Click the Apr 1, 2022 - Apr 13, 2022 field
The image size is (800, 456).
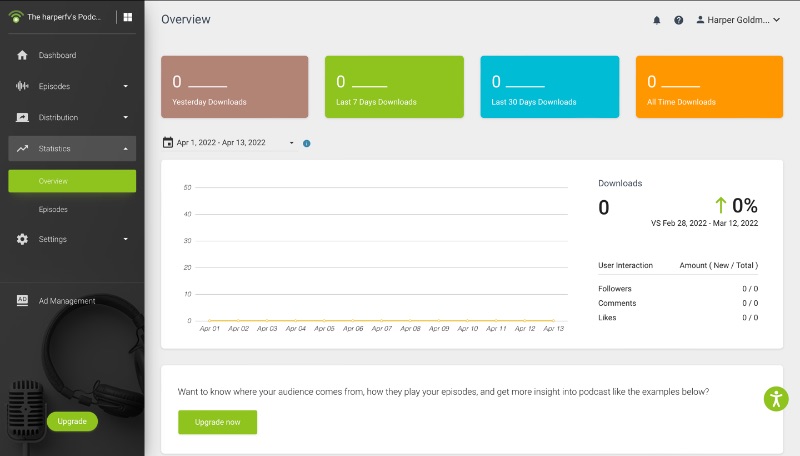229,142
